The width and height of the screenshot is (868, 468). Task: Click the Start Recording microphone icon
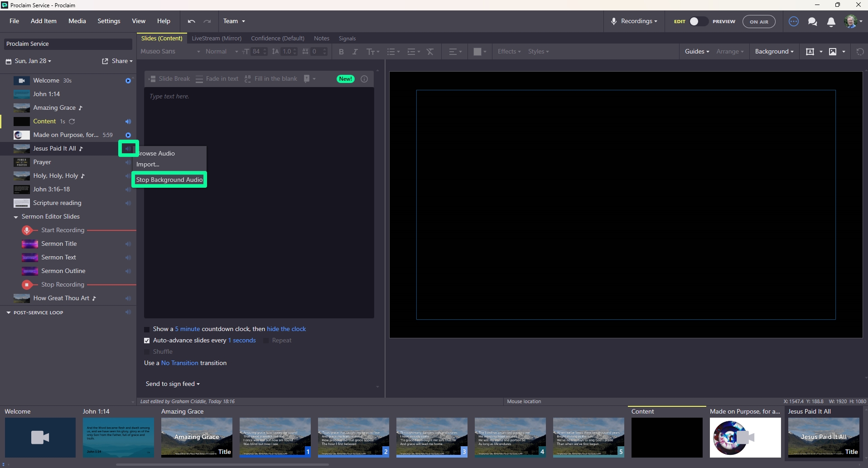click(x=27, y=230)
